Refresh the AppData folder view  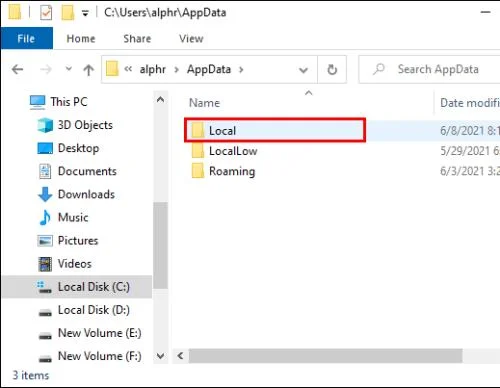point(332,70)
